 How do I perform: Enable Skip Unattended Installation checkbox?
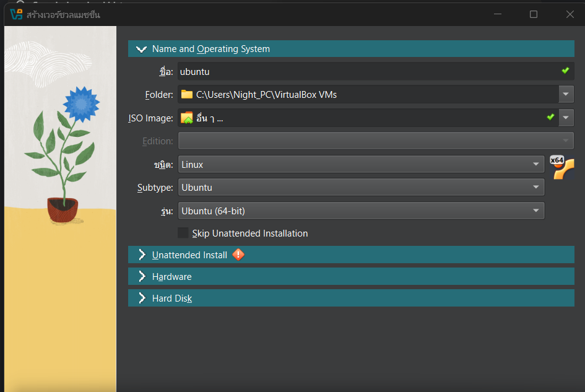click(183, 233)
